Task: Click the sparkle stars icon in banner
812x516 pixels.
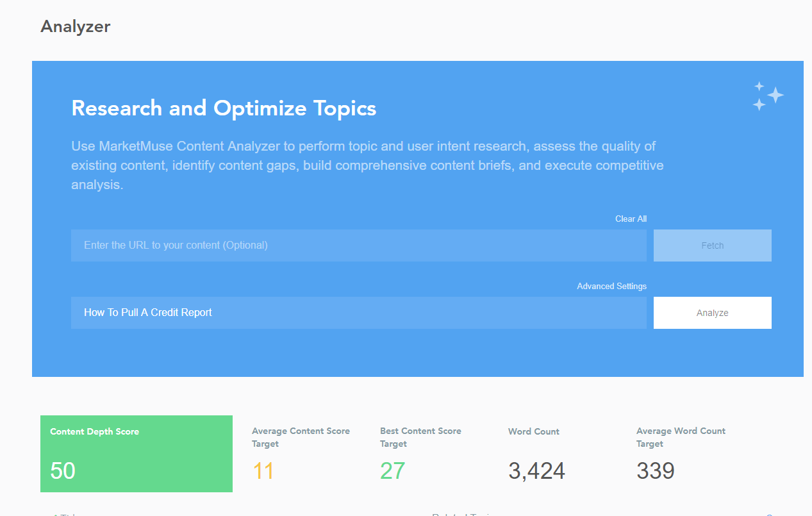Action: 768,96
